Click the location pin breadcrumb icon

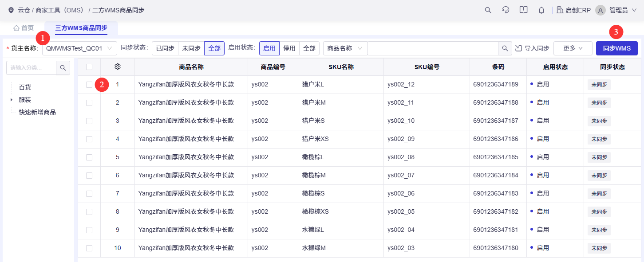click(x=11, y=10)
